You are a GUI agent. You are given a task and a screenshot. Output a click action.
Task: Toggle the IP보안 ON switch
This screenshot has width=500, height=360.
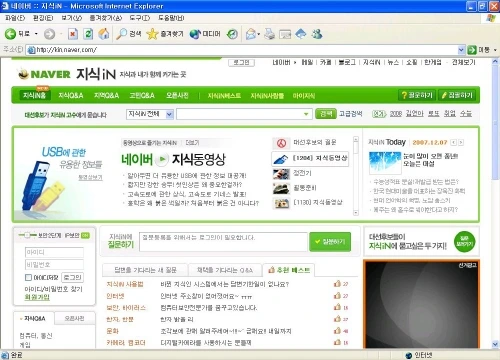[85, 235]
